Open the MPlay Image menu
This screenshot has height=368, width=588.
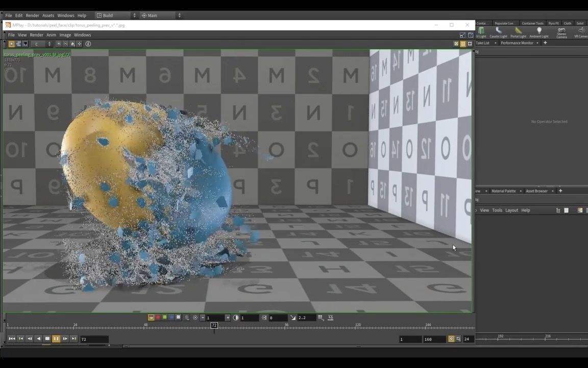[x=65, y=35]
